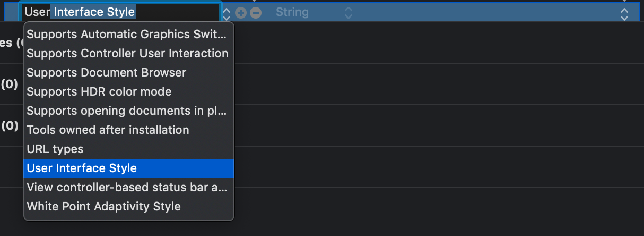Click the plus button to add row

point(241,12)
